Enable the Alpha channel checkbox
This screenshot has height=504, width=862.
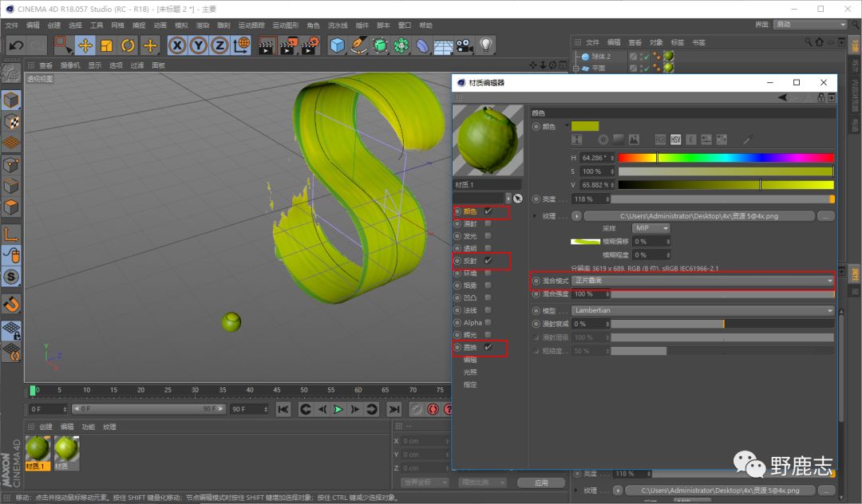tap(488, 322)
